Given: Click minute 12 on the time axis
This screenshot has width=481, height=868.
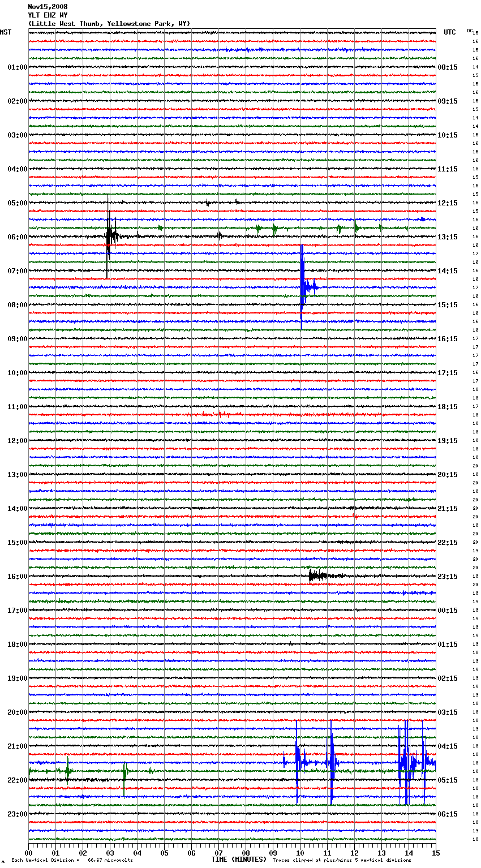Looking at the screenshot, I should pyautogui.click(x=354, y=853).
